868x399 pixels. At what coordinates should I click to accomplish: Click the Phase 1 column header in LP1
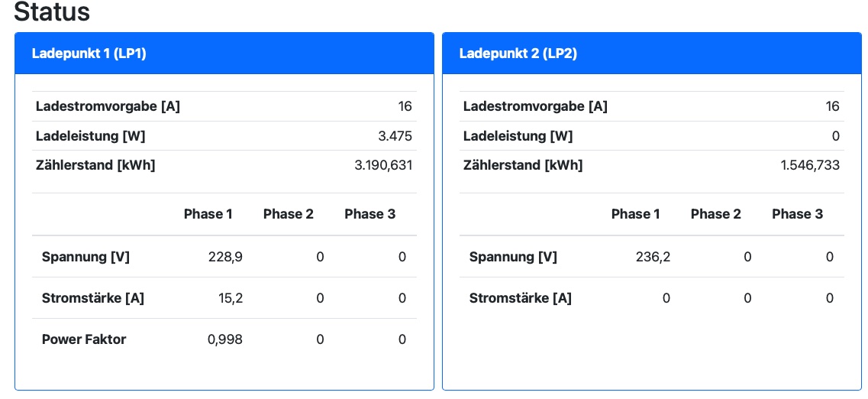click(x=208, y=214)
